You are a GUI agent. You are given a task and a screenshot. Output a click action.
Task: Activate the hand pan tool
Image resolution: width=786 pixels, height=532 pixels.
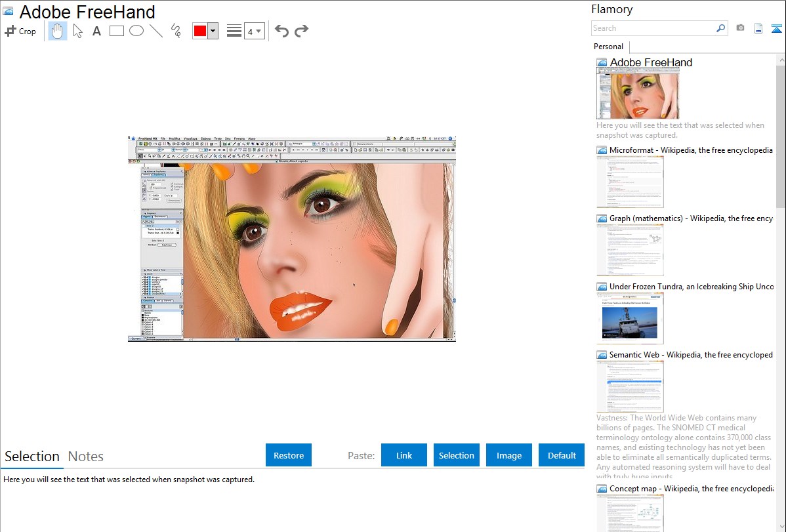click(57, 31)
